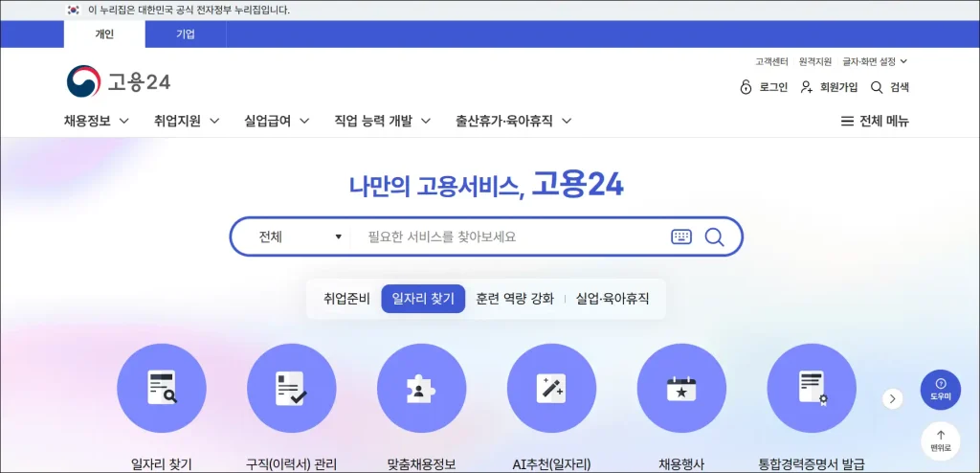Open the virtual keyboard icon in search bar
This screenshot has width=980, height=473.
[681, 236]
